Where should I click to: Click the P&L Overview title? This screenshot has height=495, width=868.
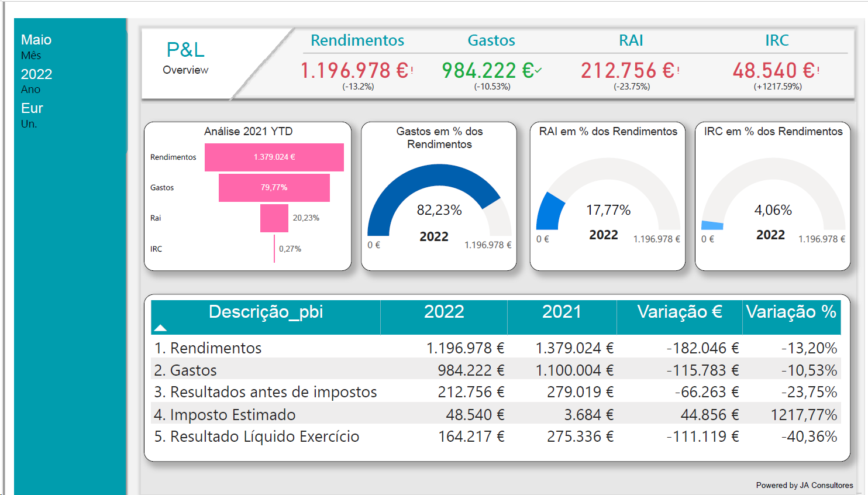click(x=185, y=58)
